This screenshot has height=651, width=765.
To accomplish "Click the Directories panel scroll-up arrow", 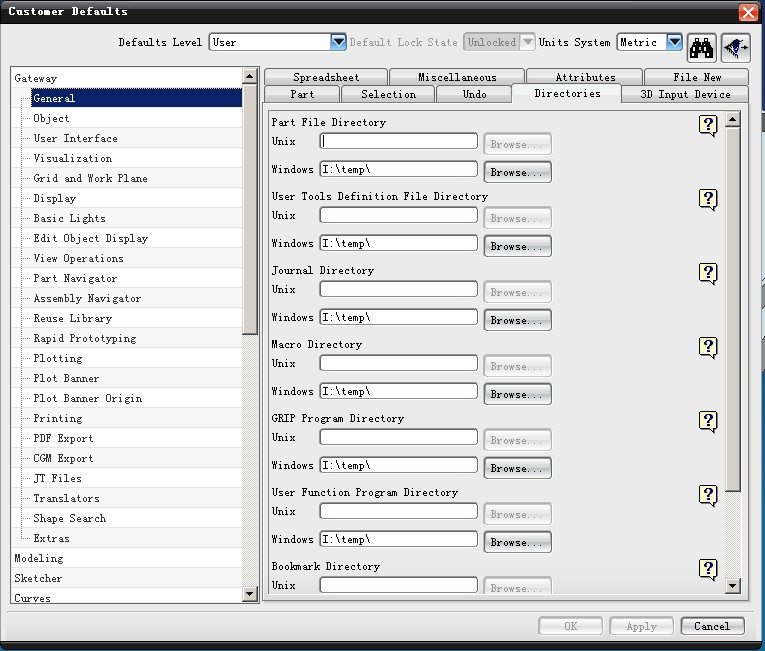I will pyautogui.click(x=733, y=119).
